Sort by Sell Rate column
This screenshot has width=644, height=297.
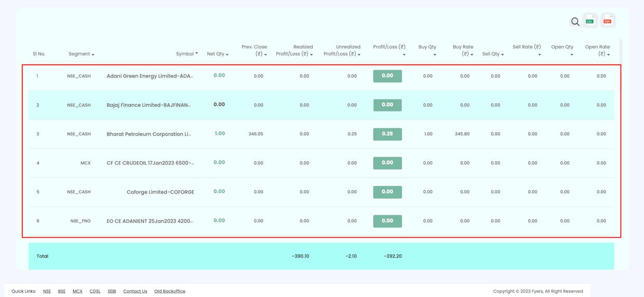click(527, 50)
